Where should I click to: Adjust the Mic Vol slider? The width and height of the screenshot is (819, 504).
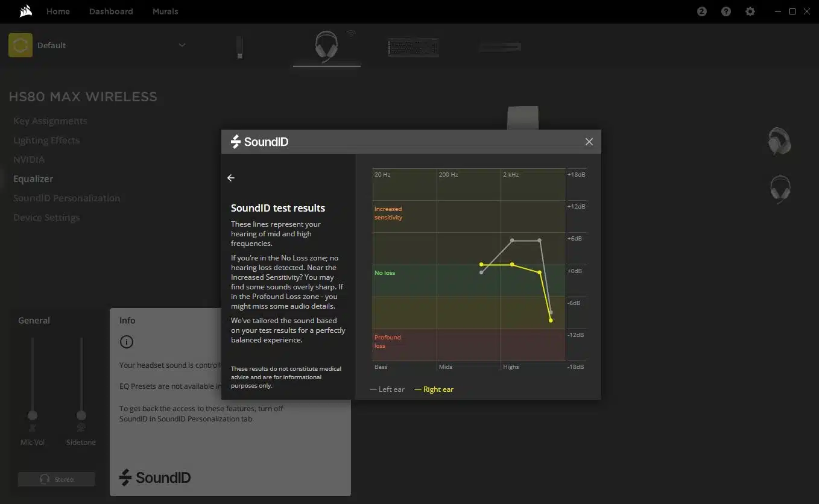click(33, 415)
